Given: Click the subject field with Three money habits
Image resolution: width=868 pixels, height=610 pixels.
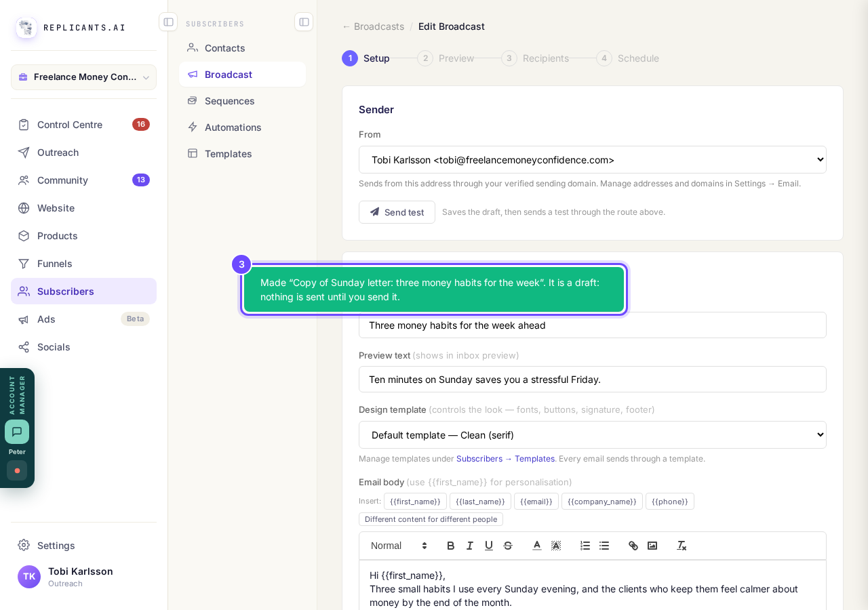Looking at the screenshot, I should pos(593,325).
